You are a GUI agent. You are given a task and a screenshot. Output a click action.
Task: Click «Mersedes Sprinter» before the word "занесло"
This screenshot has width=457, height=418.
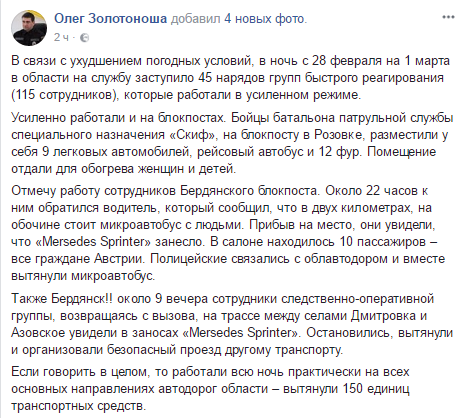(93, 242)
